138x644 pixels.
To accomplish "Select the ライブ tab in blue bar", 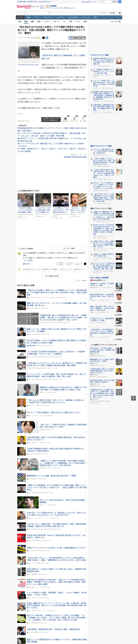I will click(37, 17).
